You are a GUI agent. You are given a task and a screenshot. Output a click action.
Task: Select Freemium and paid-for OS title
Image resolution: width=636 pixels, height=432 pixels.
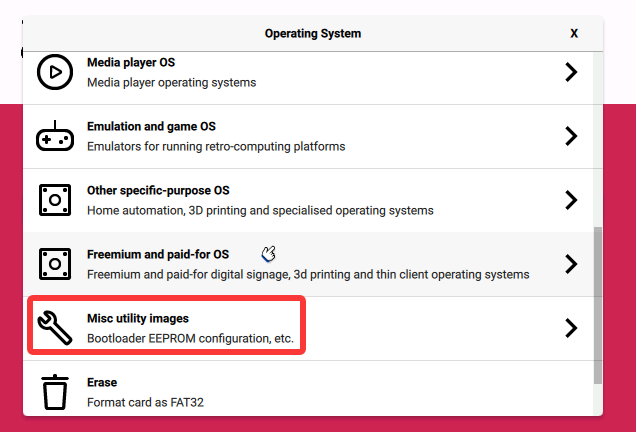[x=158, y=255]
